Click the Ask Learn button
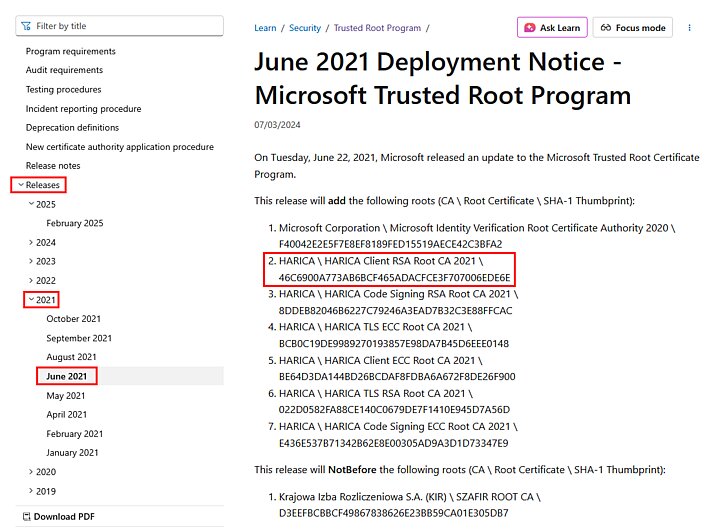 [x=552, y=28]
